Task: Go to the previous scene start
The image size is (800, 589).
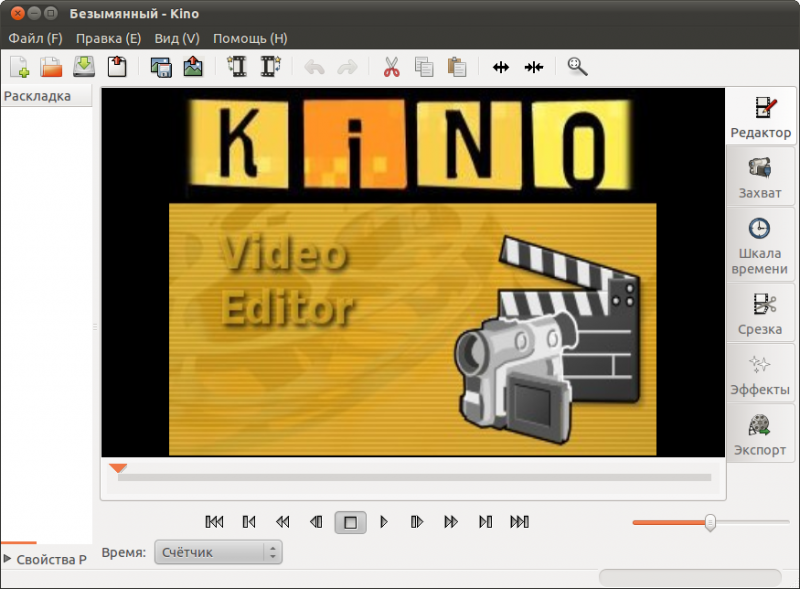Action: pyautogui.click(x=248, y=522)
